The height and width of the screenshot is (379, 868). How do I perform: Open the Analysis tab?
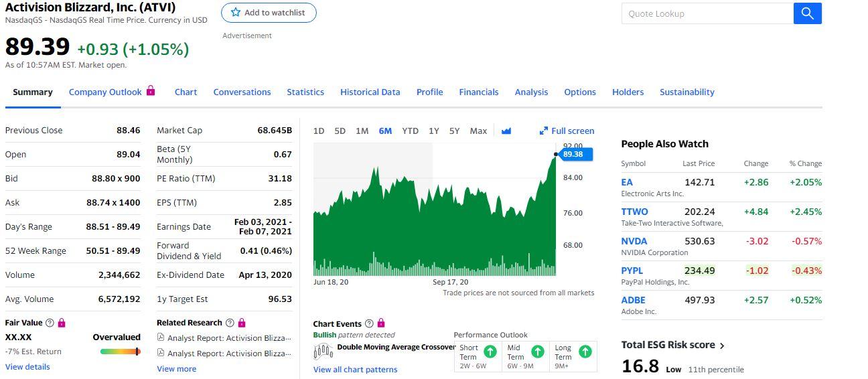(x=531, y=92)
